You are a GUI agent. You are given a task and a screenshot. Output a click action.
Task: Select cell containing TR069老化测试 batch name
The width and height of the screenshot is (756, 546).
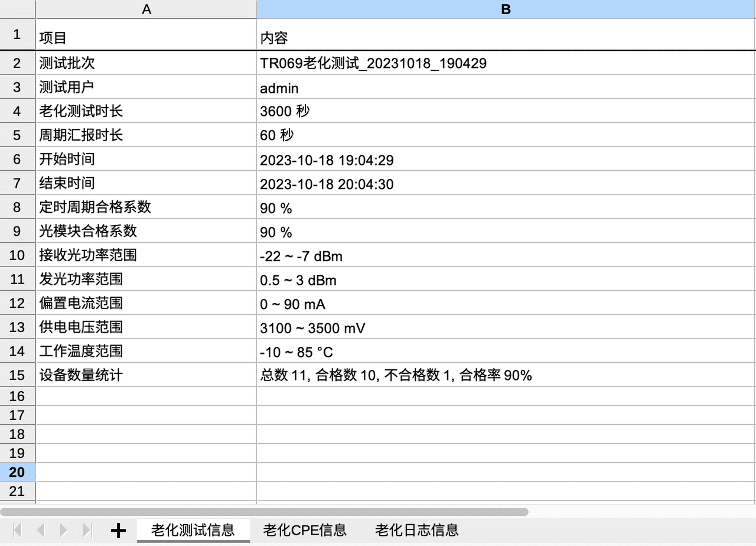[373, 63]
